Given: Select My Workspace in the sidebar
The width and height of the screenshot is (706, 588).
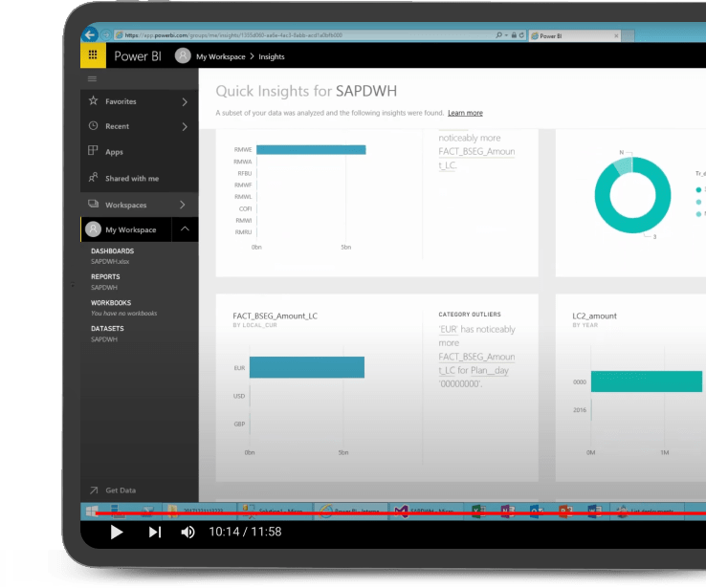Looking at the screenshot, I should click(x=126, y=229).
